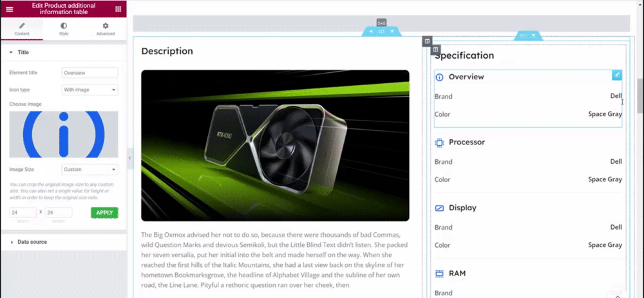Viewport: 644px width, 298px height.
Task: Expand the Data source section
Action: click(x=64, y=242)
